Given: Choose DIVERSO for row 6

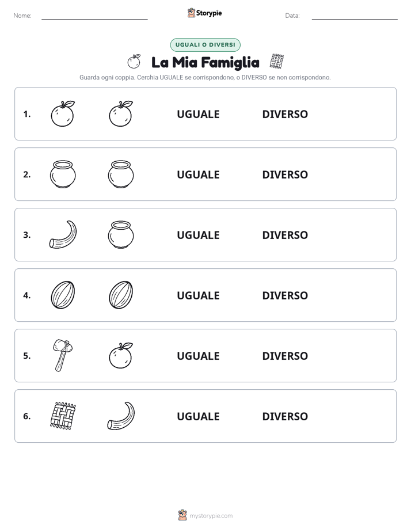Looking at the screenshot, I should click(x=285, y=416).
